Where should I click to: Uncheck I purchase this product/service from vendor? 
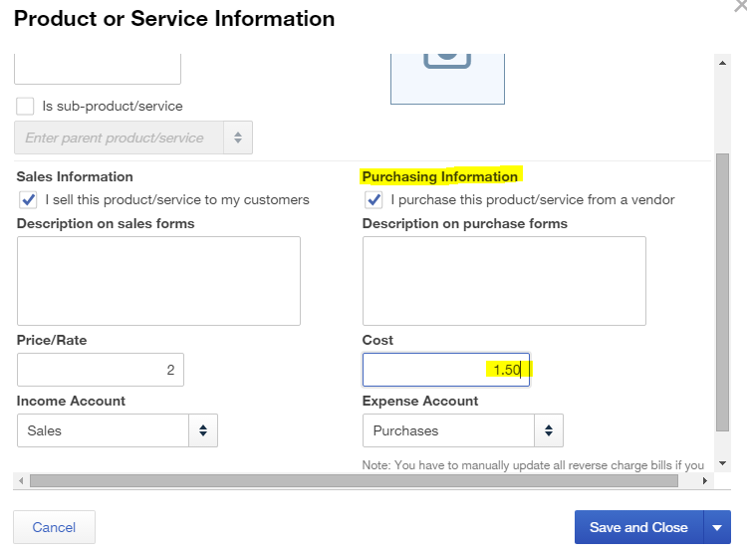373,199
